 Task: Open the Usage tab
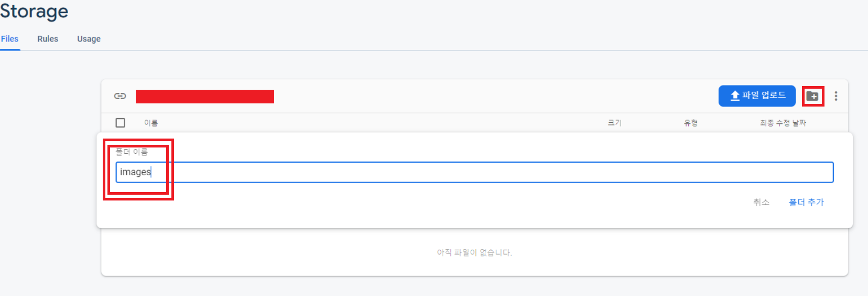point(89,39)
